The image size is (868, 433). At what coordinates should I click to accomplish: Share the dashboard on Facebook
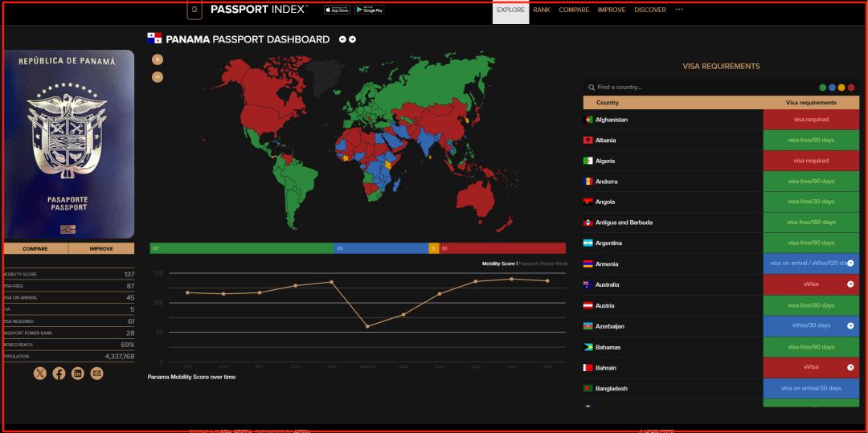(x=59, y=374)
